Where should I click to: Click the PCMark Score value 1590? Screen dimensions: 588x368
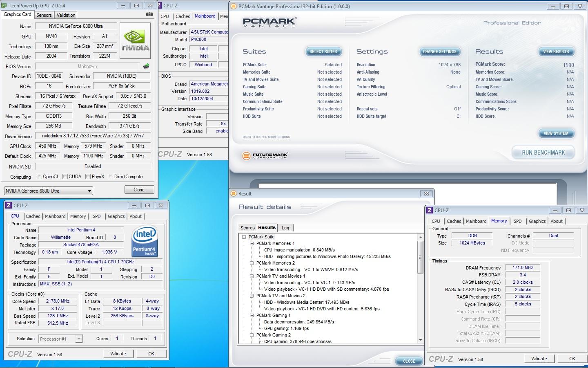pos(568,65)
